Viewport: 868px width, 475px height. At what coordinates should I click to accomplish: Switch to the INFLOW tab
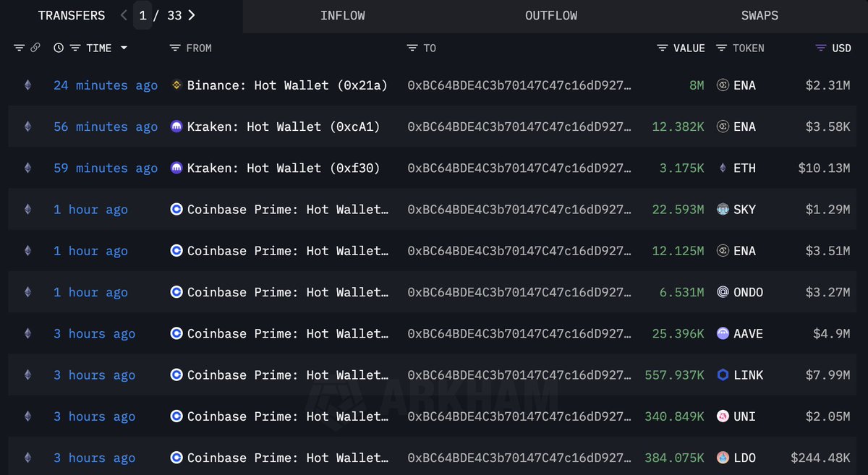pos(342,15)
